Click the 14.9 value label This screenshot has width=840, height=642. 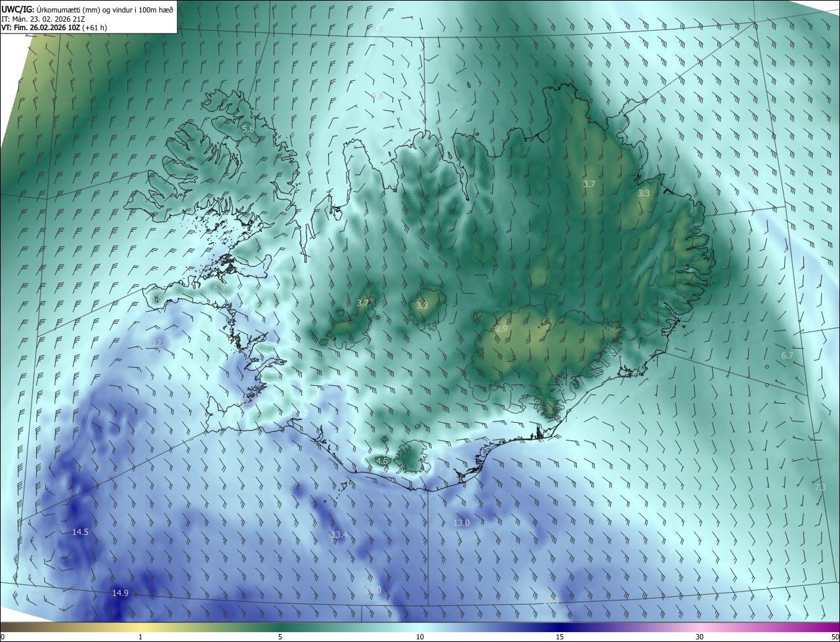pyautogui.click(x=120, y=593)
